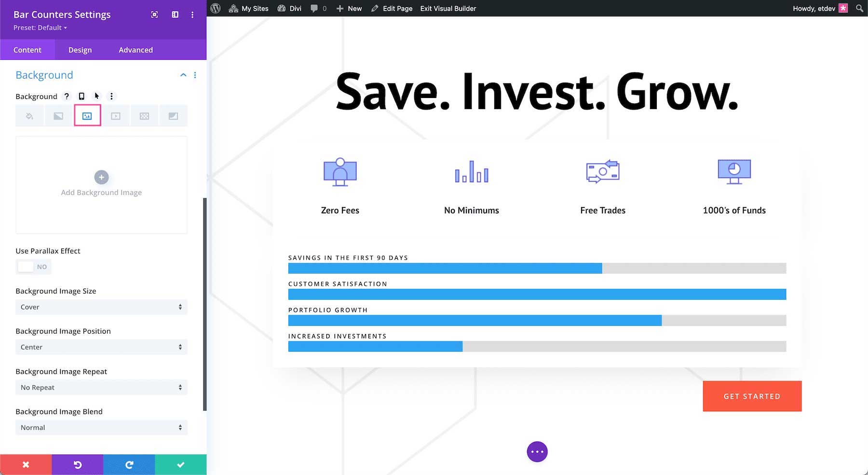Click the Portfolio Growth bar counter
The width and height of the screenshot is (868, 475).
click(537, 321)
